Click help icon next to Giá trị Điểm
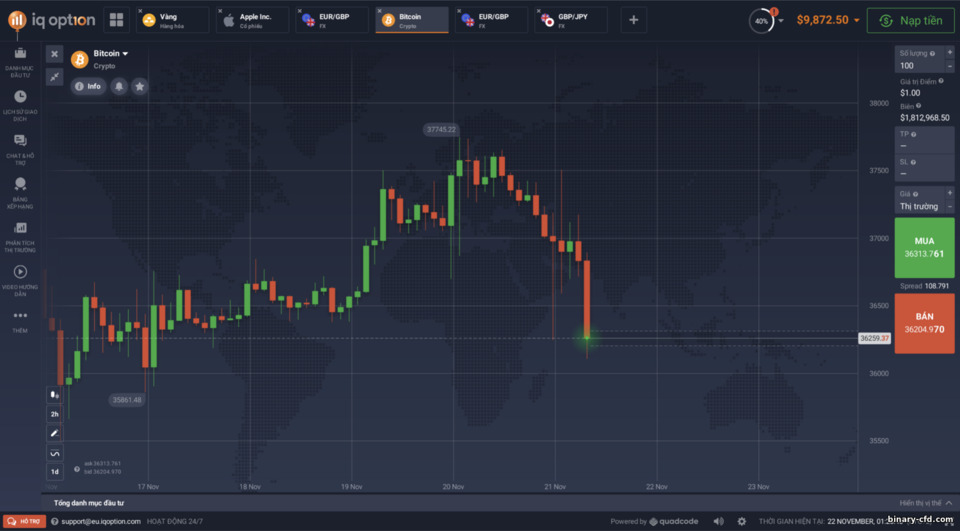Viewport: 960px width, 531px height. pos(941,81)
